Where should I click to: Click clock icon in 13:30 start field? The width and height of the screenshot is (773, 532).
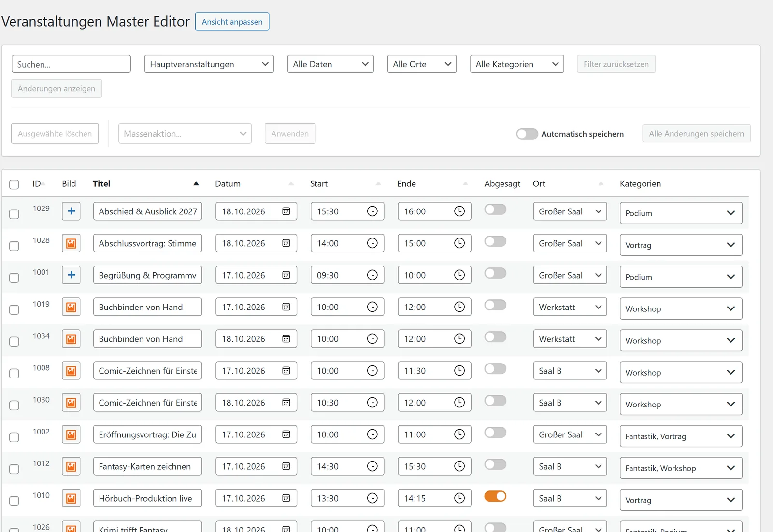[372, 498]
